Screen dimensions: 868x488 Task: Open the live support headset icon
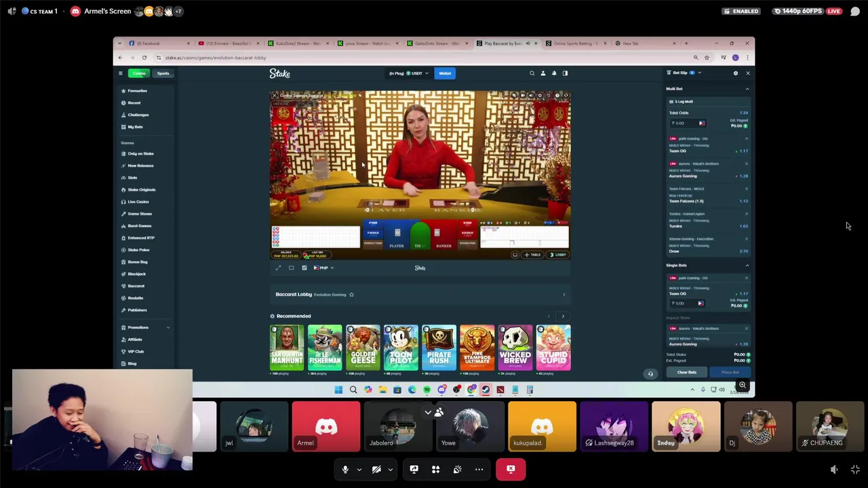[650, 373]
